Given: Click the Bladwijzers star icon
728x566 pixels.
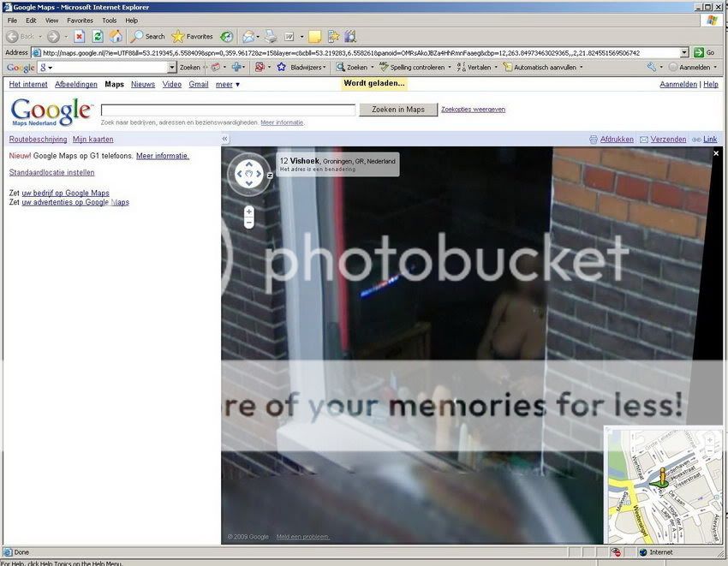Looking at the screenshot, I should pos(282,68).
